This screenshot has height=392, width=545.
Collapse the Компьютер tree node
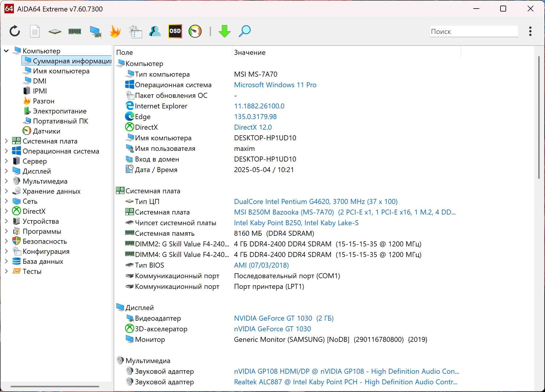click(x=6, y=51)
